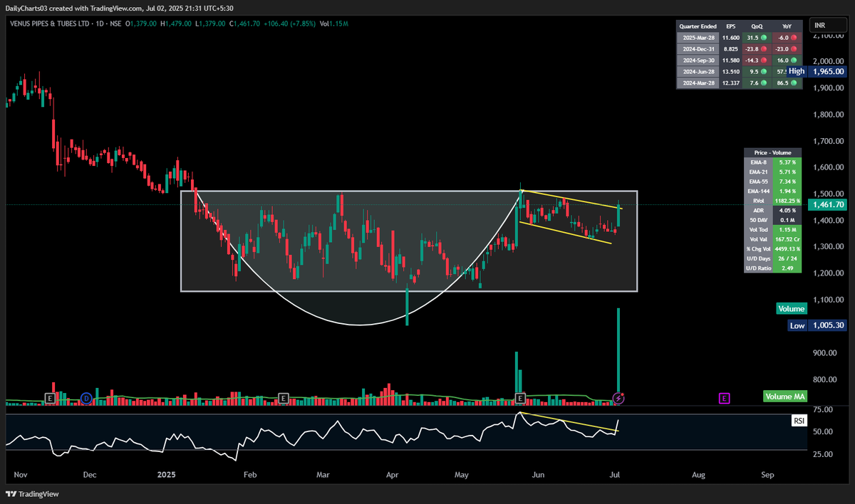
Task: Click the RSI indicator label
Action: pyautogui.click(x=799, y=421)
